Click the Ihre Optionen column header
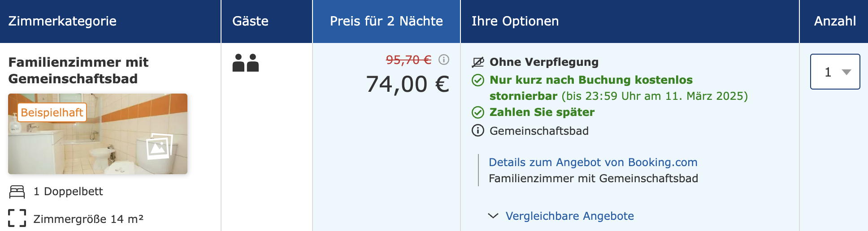 (x=515, y=21)
